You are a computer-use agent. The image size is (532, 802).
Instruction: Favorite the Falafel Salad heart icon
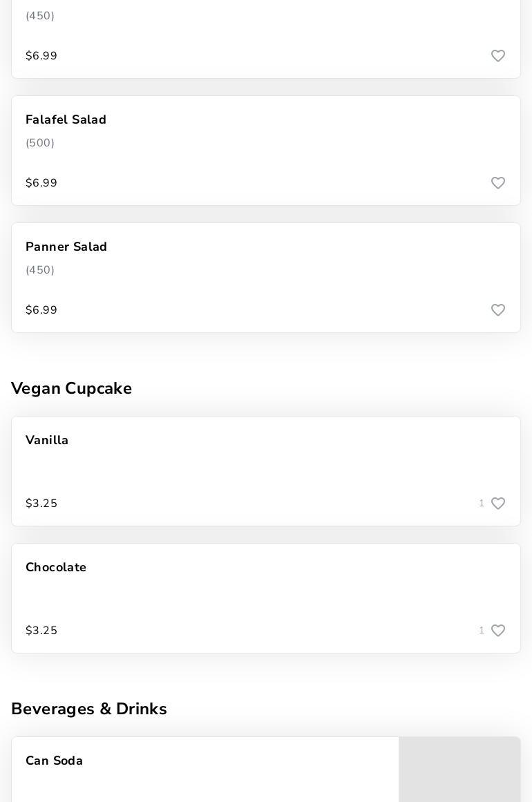click(497, 183)
